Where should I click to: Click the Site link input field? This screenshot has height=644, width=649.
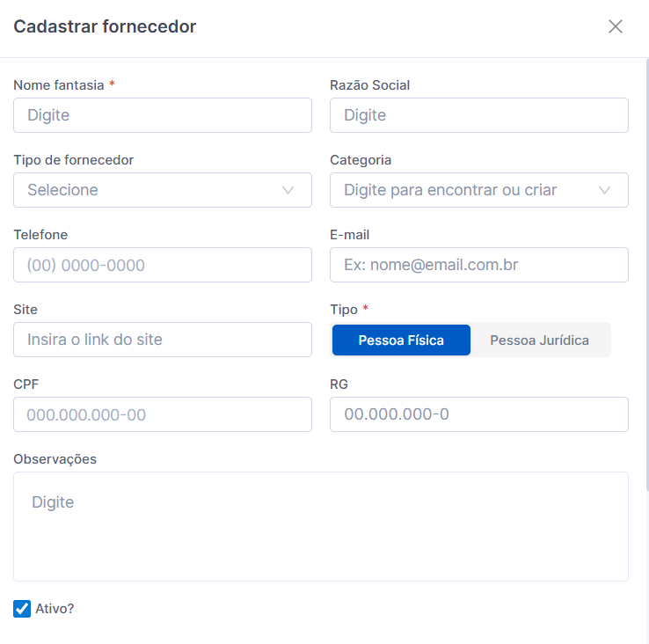(x=163, y=340)
